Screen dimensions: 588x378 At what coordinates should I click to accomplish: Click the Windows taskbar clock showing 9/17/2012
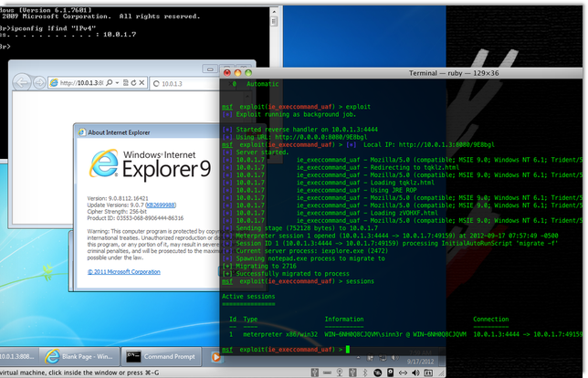pyautogui.click(x=420, y=357)
